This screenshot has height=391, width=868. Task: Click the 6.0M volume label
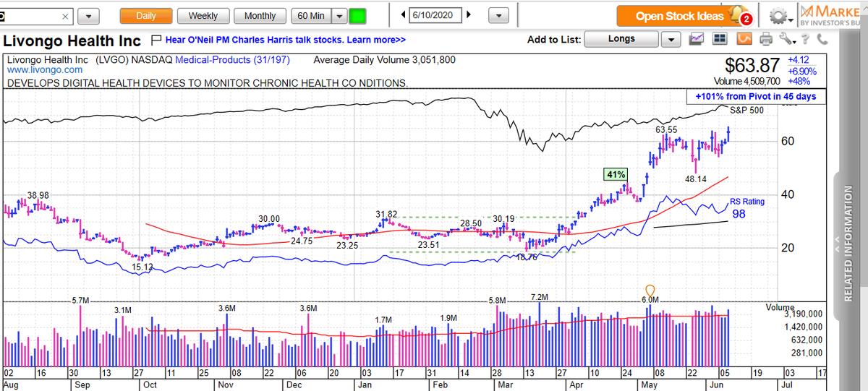tap(650, 300)
